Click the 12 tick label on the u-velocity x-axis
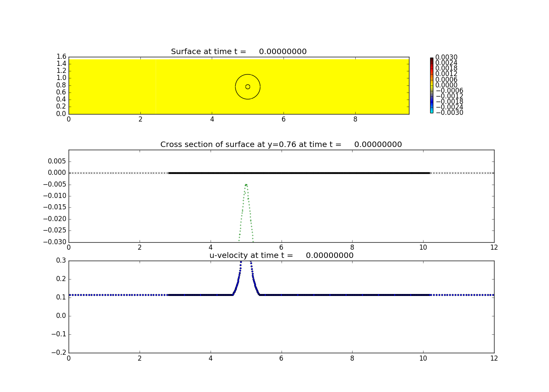Image resolution: width=549 pixels, height=392 pixels. [494, 358]
